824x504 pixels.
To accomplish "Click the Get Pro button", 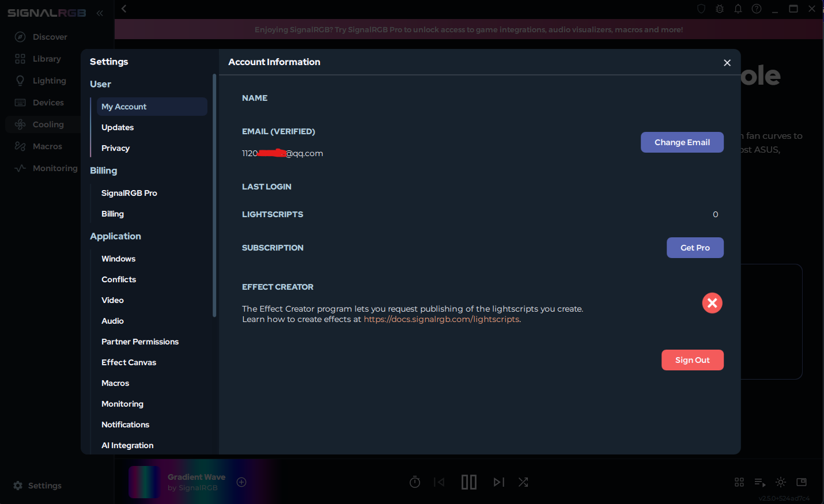I will pos(695,248).
